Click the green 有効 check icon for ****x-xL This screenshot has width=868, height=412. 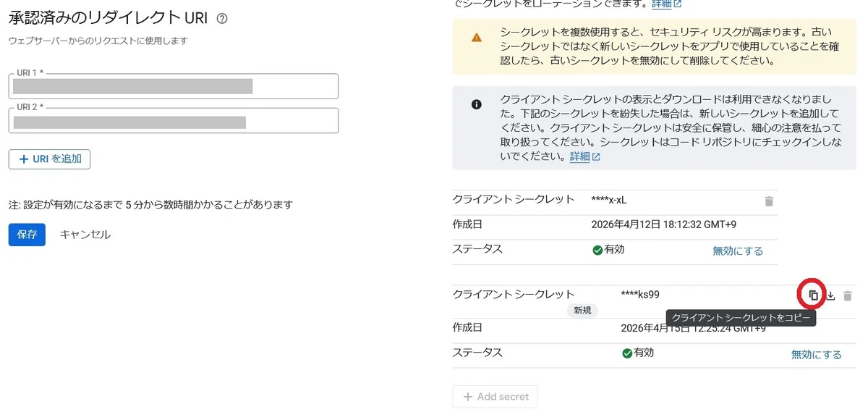pos(597,250)
